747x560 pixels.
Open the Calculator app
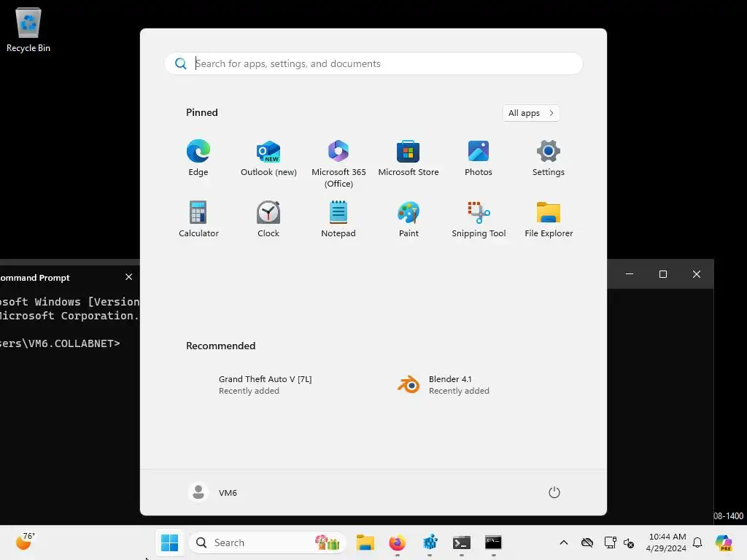click(x=198, y=219)
